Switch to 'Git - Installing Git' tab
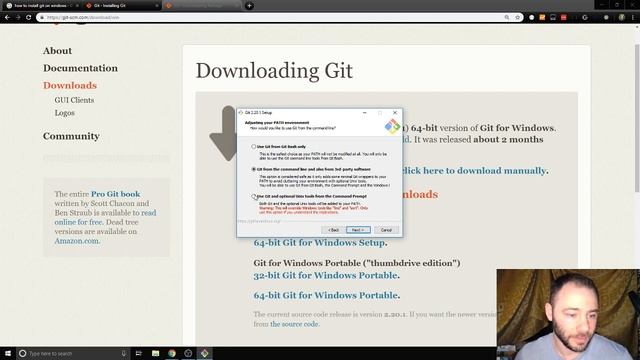 pyautogui.click(x=122, y=6)
